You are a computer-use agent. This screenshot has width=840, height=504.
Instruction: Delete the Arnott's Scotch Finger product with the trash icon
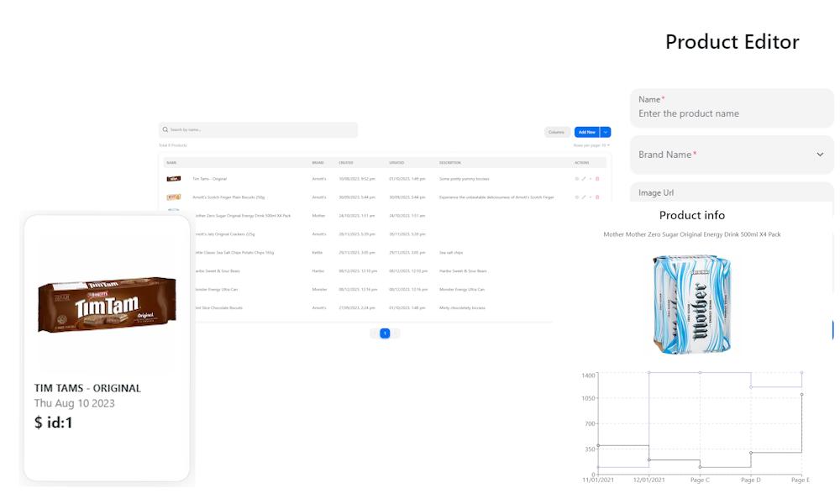(597, 197)
